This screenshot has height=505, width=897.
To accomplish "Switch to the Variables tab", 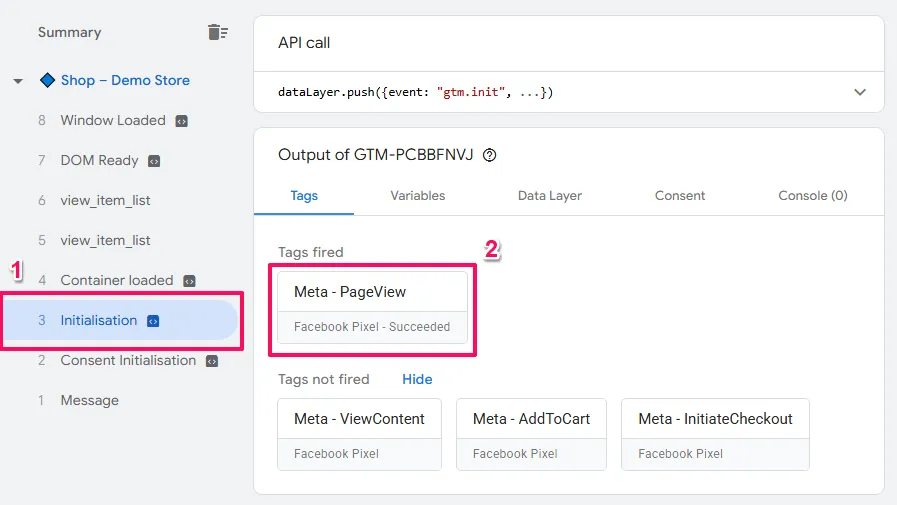I will [x=417, y=196].
